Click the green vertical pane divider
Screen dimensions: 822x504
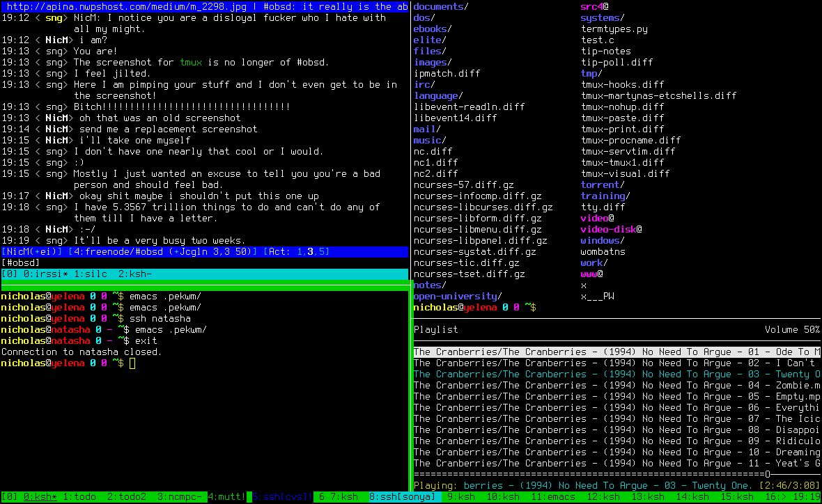click(411, 390)
